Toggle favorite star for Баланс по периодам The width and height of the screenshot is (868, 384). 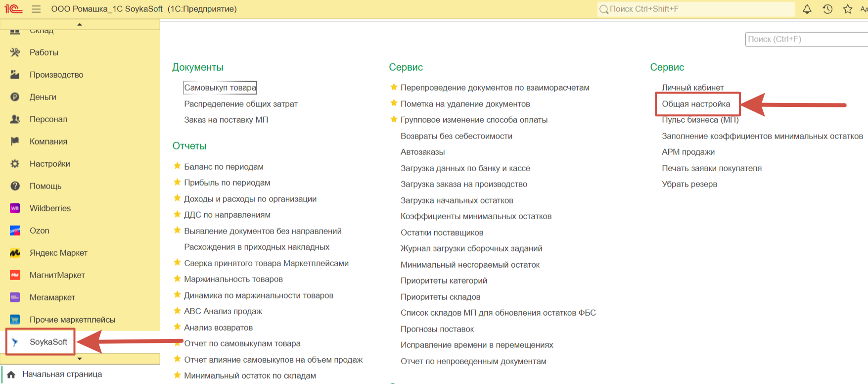coord(177,167)
